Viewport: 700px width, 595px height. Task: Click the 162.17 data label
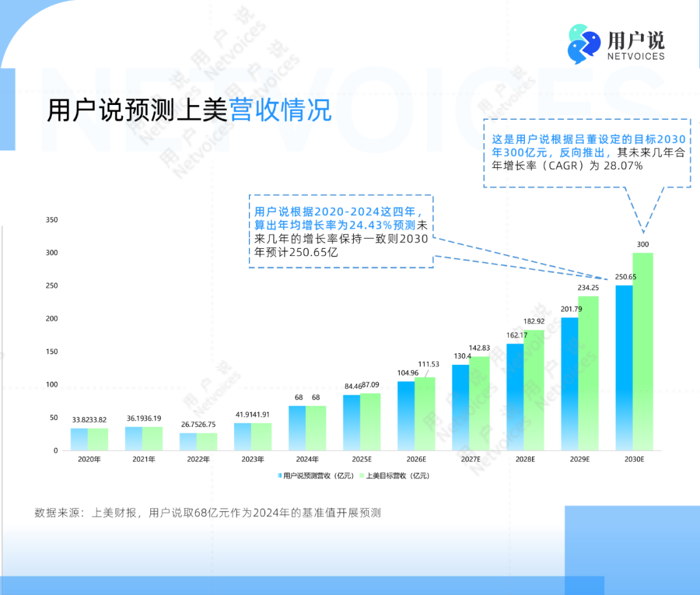517,335
